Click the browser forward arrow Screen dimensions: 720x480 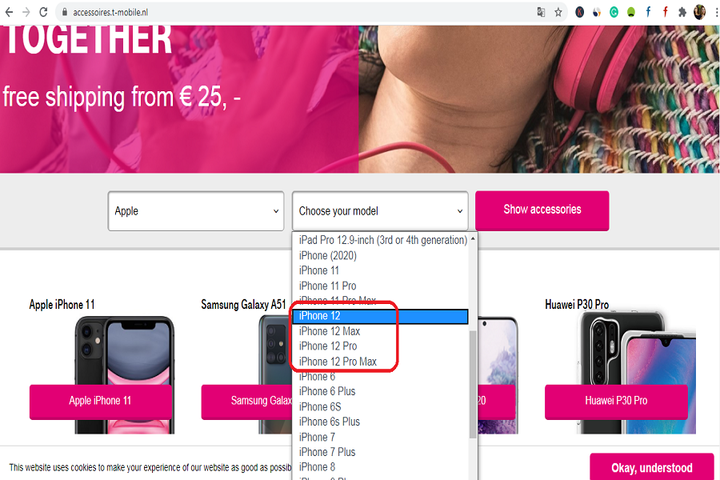pyautogui.click(x=26, y=12)
